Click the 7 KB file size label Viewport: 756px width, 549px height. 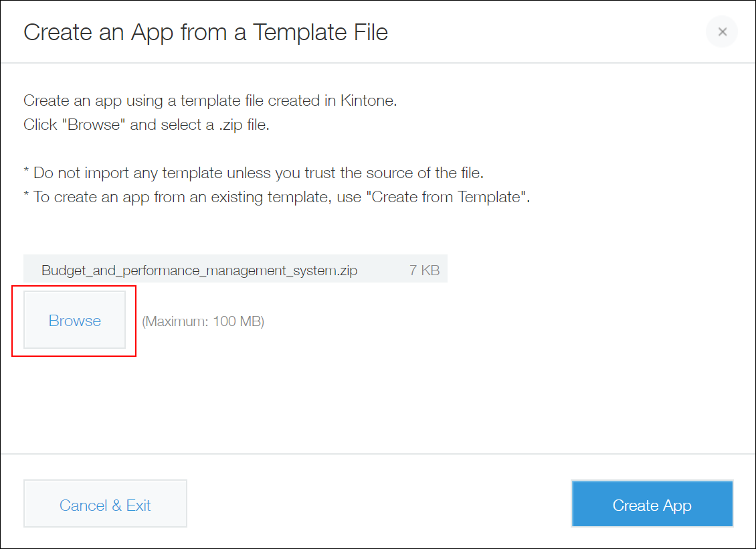424,270
